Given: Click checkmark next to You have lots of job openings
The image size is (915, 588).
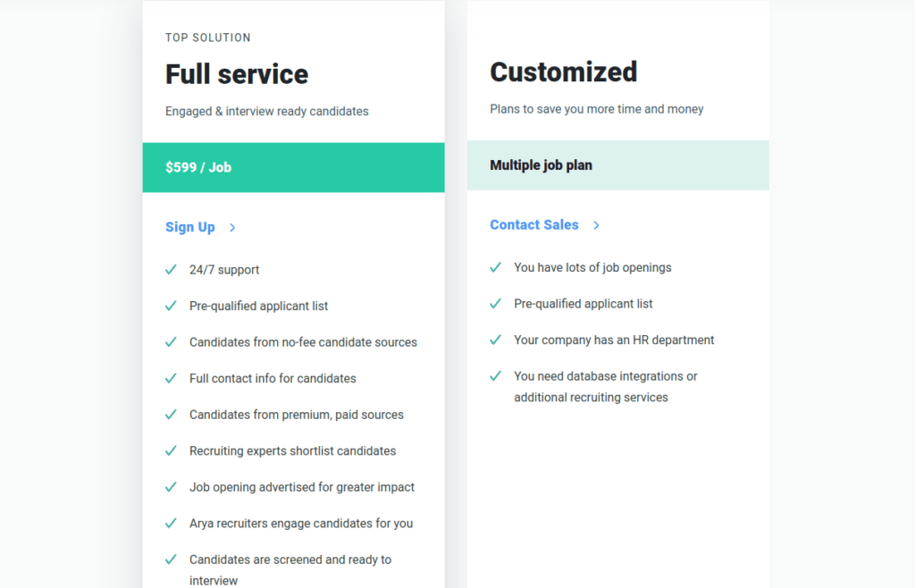Looking at the screenshot, I should tap(495, 267).
